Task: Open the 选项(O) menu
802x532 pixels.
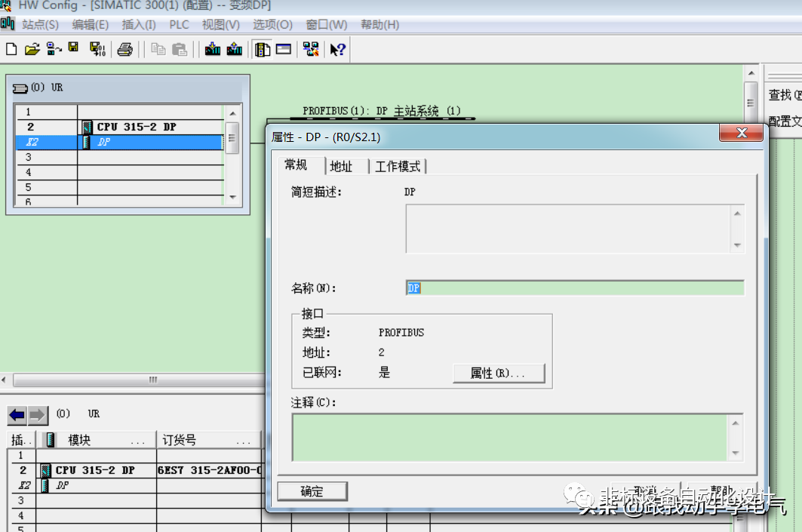Action: click(272, 24)
